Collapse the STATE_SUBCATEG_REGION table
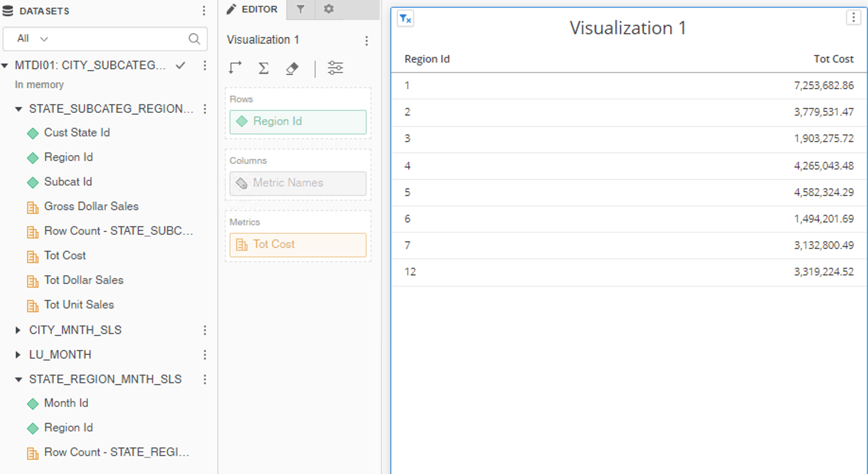The height and width of the screenshot is (474, 868). tap(18, 109)
